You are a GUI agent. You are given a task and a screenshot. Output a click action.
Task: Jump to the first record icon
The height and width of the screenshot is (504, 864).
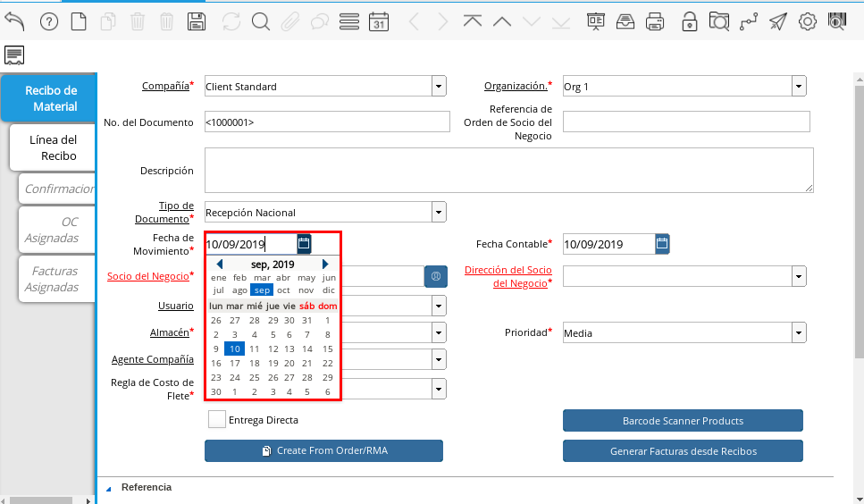point(473,21)
